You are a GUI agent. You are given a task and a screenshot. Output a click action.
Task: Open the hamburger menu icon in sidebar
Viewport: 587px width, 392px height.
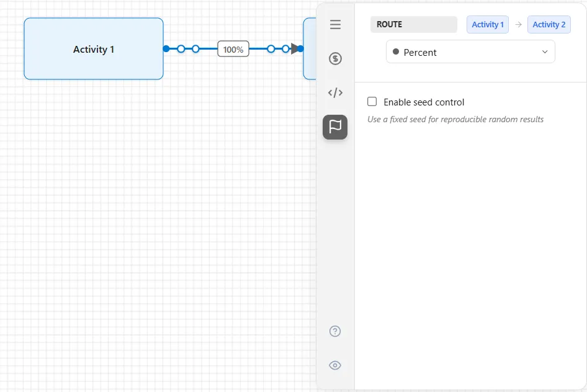[x=335, y=25]
